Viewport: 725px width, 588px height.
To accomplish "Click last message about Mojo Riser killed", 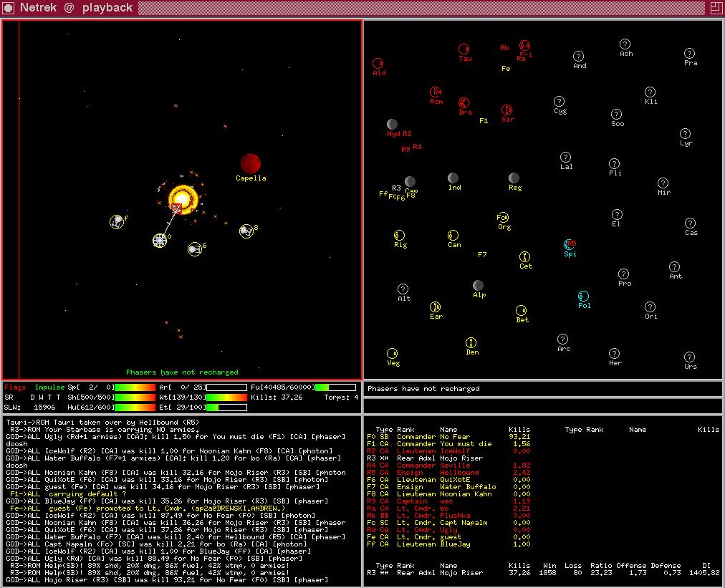I will pyautogui.click(x=167, y=579).
